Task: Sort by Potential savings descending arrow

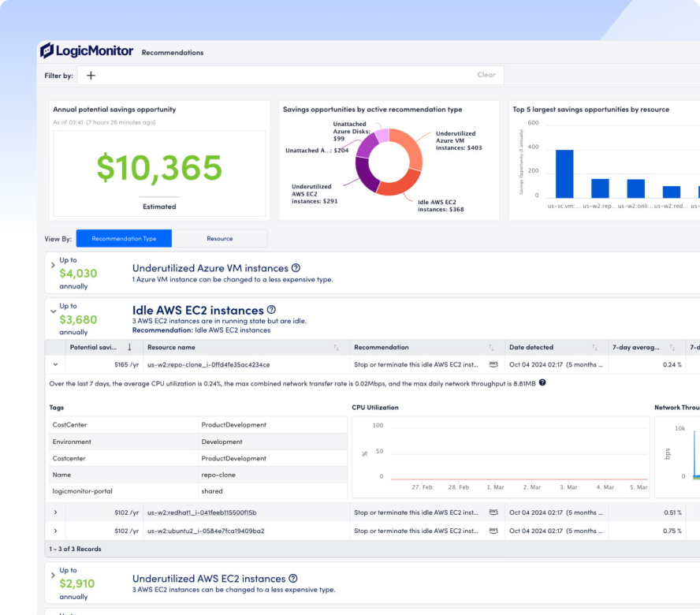Action: click(129, 347)
